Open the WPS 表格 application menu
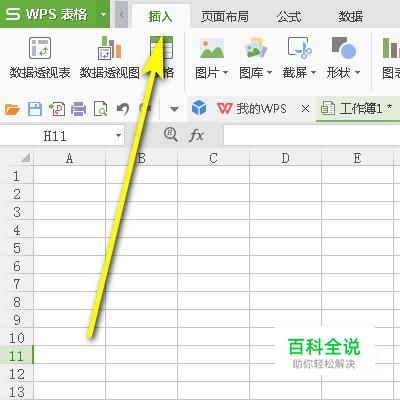 point(48,14)
